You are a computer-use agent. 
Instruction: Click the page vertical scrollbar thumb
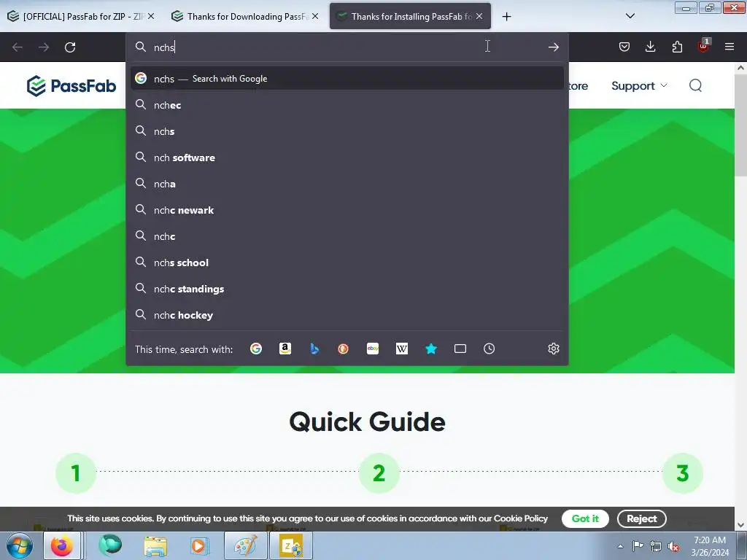740,125
